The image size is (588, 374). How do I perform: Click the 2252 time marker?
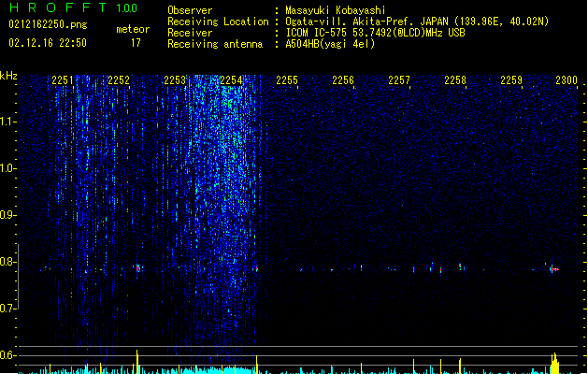point(119,80)
